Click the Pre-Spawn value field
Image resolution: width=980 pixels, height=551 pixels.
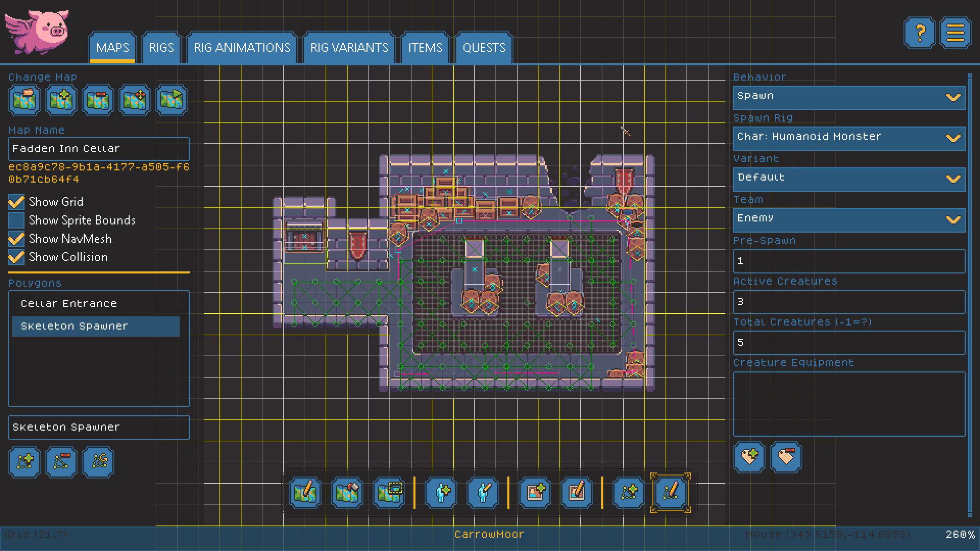849,261
